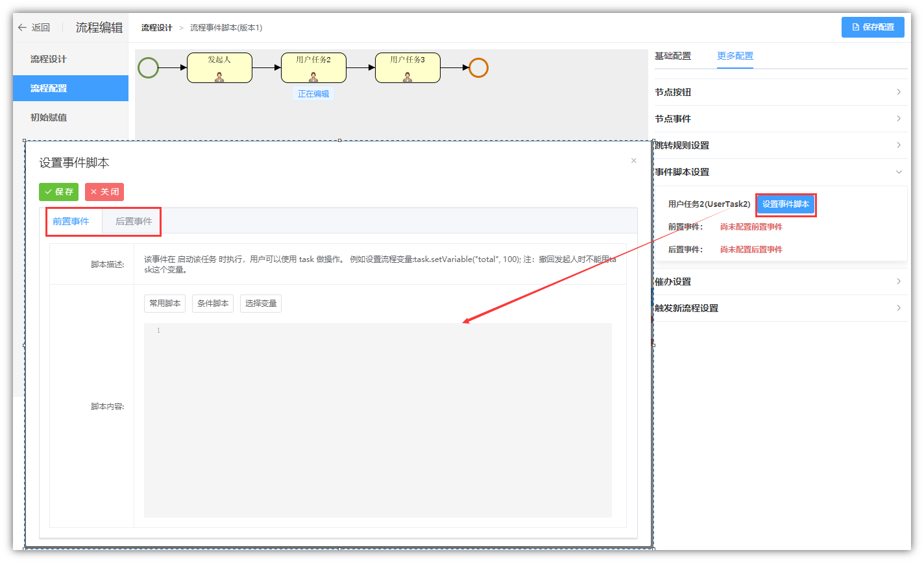Click the 流程编辑 page title
Image resolution: width=924 pixels, height=563 pixels.
click(x=99, y=27)
